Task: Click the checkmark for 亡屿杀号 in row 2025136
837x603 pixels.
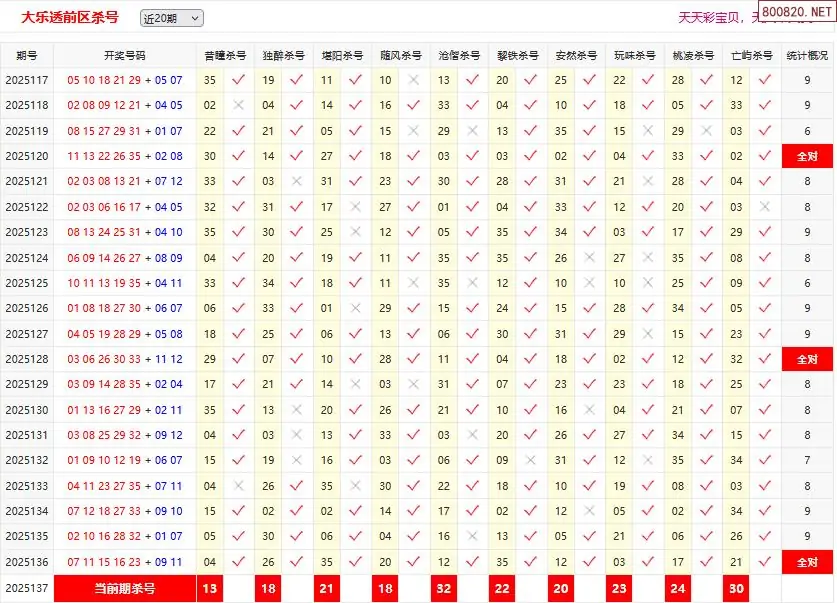Action: click(765, 563)
